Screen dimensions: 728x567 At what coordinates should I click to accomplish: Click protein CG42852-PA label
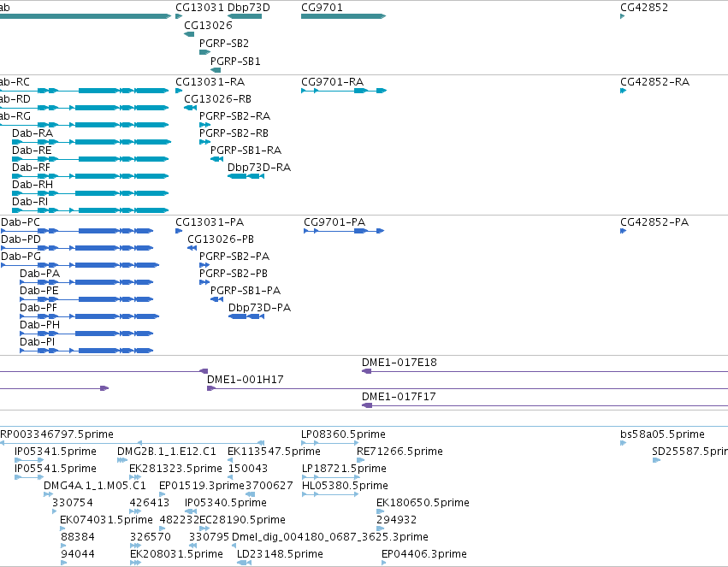click(654, 222)
